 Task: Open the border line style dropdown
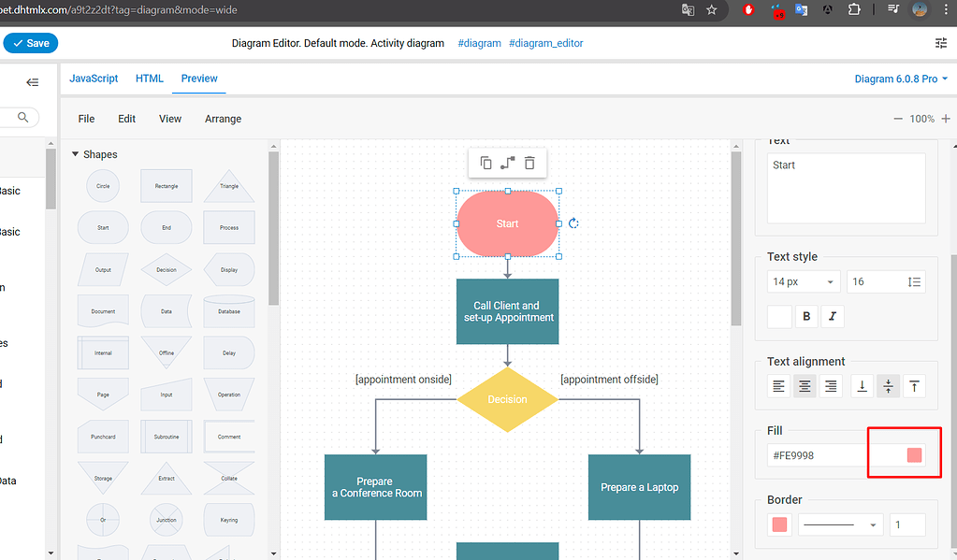point(840,524)
